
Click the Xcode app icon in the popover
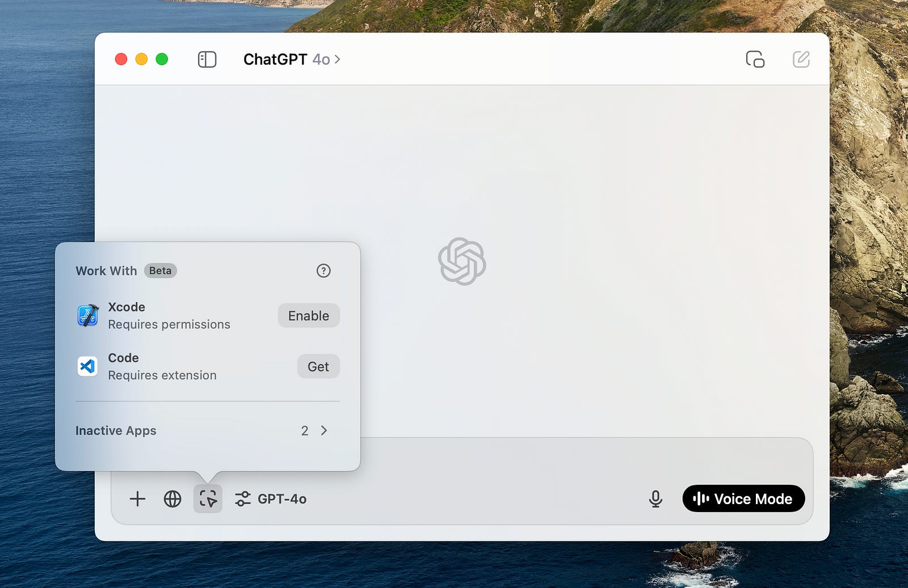click(x=87, y=315)
